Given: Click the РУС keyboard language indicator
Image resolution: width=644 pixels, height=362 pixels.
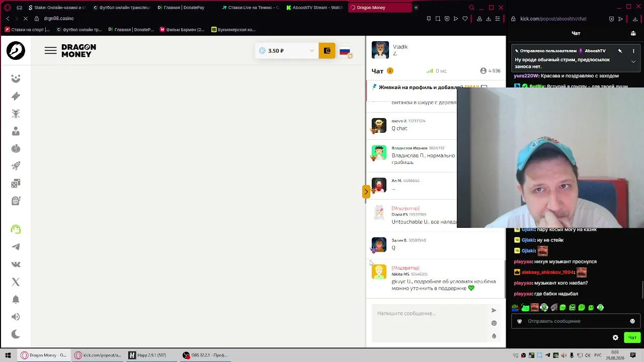Looking at the screenshot, I should [x=599, y=355].
